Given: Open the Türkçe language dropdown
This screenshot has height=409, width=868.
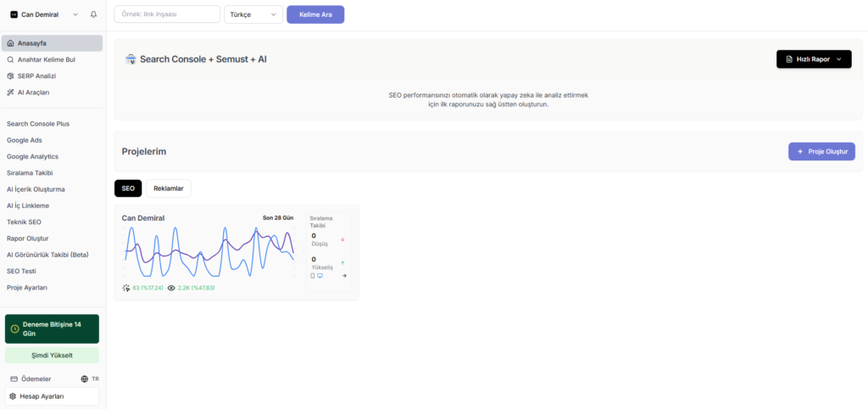Looking at the screenshot, I should click(x=253, y=14).
